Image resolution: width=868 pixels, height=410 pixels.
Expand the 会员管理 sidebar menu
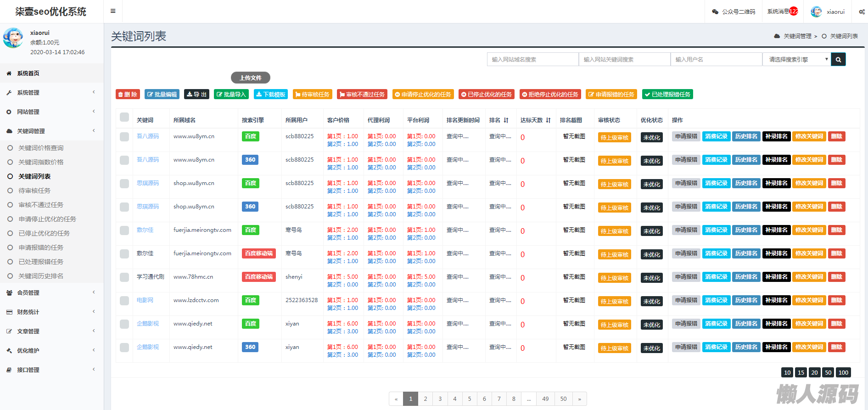coord(28,293)
